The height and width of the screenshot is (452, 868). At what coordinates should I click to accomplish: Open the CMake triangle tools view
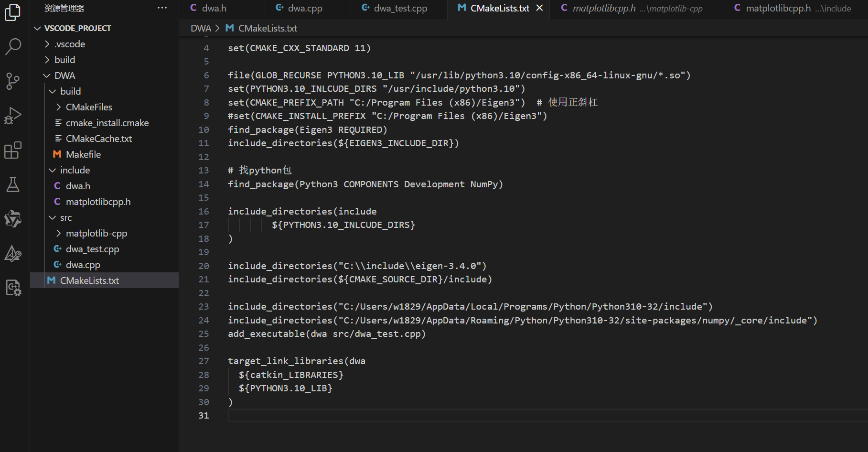pos(13,253)
